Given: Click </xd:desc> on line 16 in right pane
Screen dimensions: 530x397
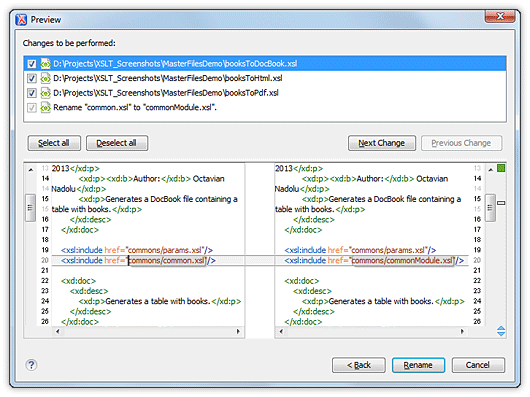Looking at the screenshot, I should tap(314, 220).
